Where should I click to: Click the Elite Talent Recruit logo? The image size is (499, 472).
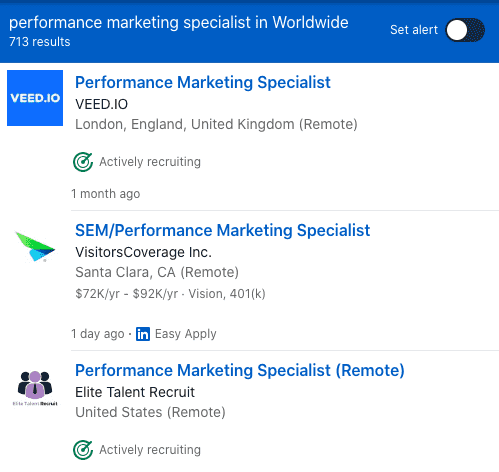pyautogui.click(x=35, y=388)
